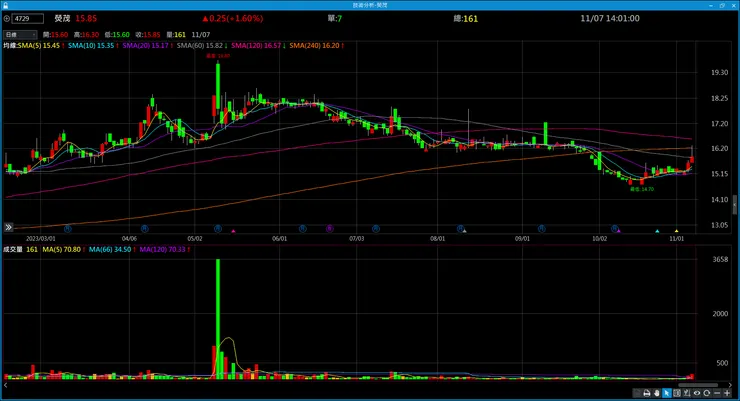Click the SMA(20) 15.17 label
This screenshot has width=740, height=401.
click(x=145, y=46)
